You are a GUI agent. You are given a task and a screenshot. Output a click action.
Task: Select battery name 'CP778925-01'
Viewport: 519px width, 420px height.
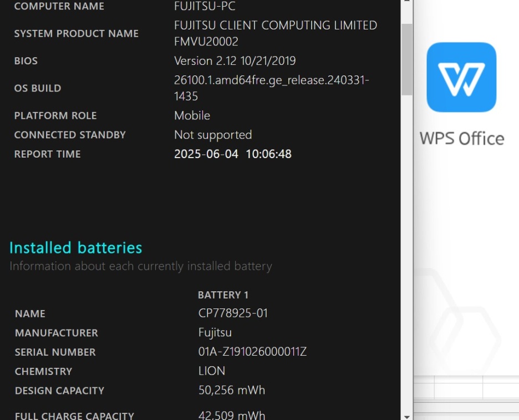coord(233,313)
